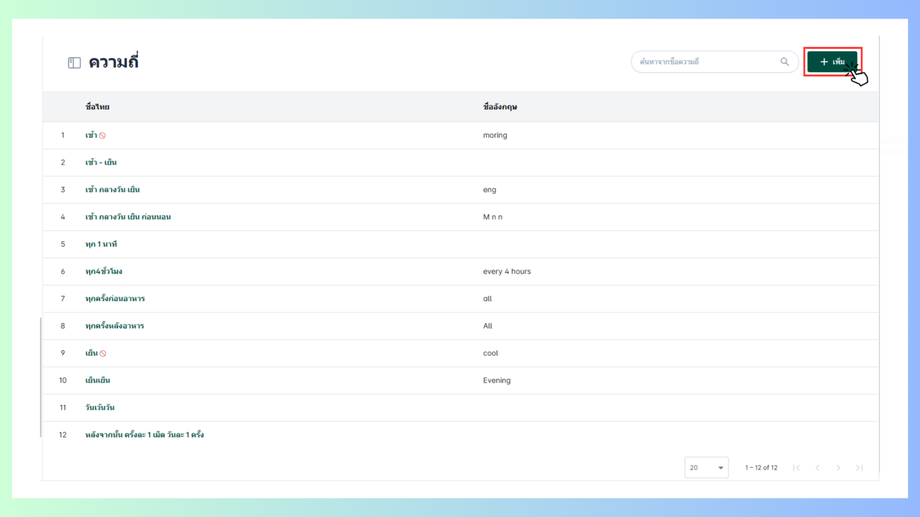Click disabled icon beside เช้า in row 1
920x517 pixels.
click(103, 136)
